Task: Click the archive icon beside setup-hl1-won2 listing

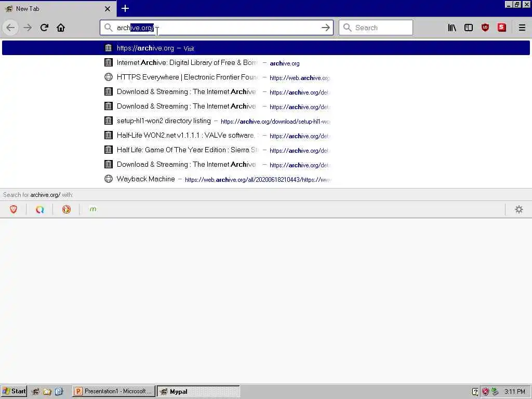Action: point(109,121)
